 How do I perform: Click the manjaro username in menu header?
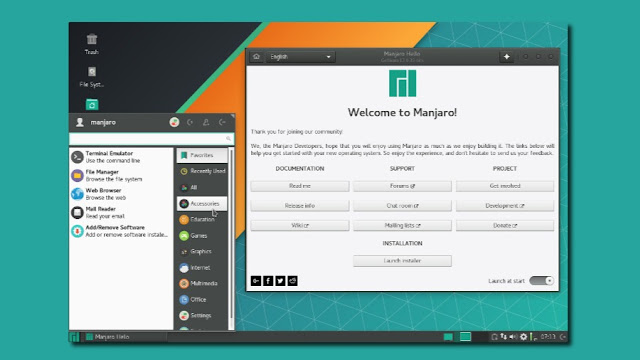coord(103,122)
